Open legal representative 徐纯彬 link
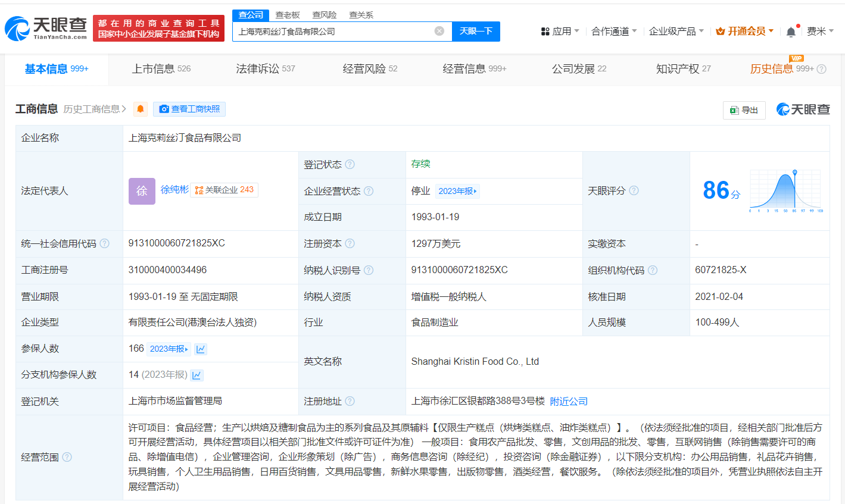Viewport: 845px width, 504px height. 174,189
